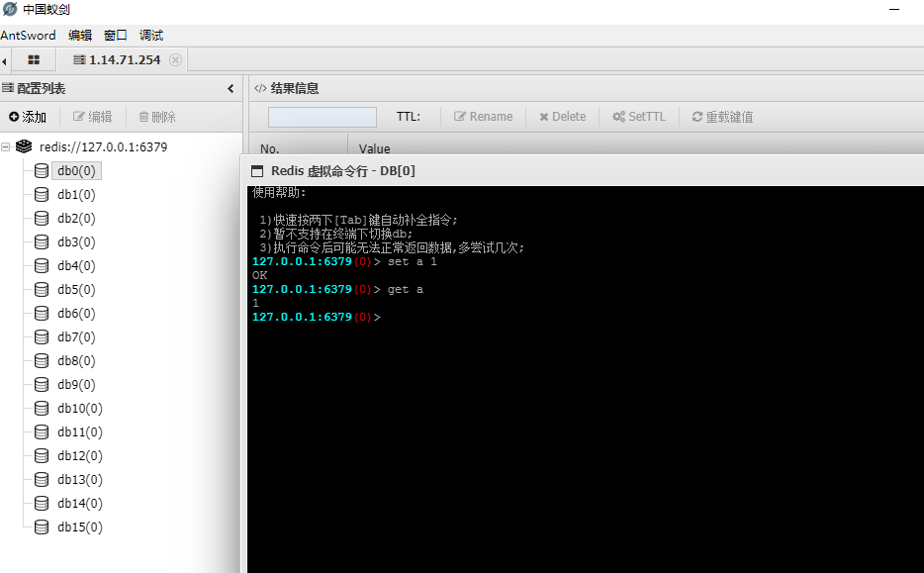Click the db10(0) database icon
This screenshot has width=924, height=573.
coord(42,408)
